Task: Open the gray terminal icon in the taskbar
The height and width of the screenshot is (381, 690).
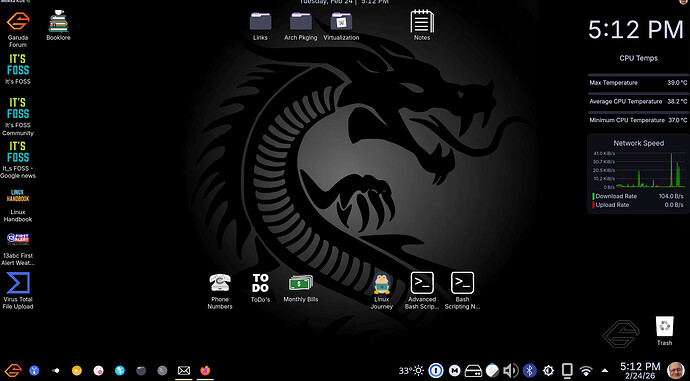Action: 162,370
